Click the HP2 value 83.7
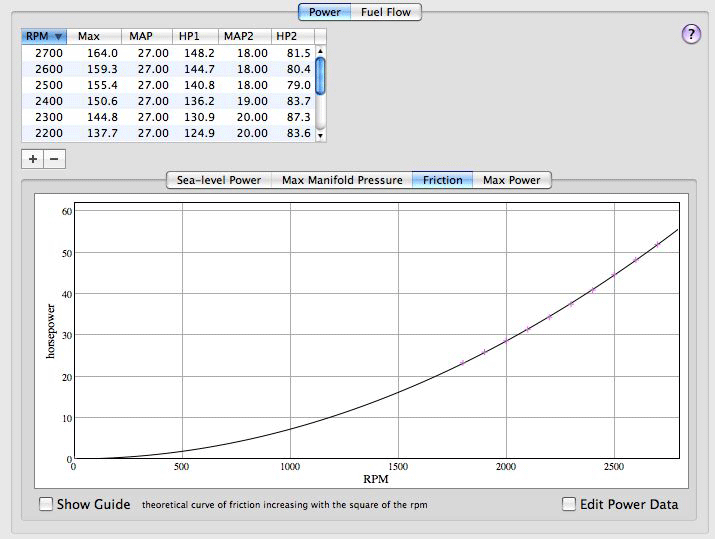This screenshot has height=539, width=715. point(299,101)
